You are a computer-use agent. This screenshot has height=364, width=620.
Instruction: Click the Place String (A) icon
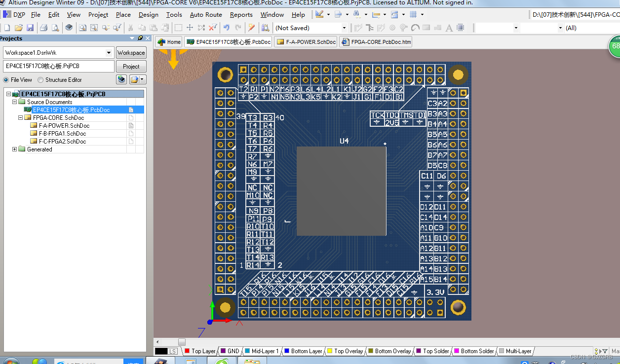click(x=449, y=28)
